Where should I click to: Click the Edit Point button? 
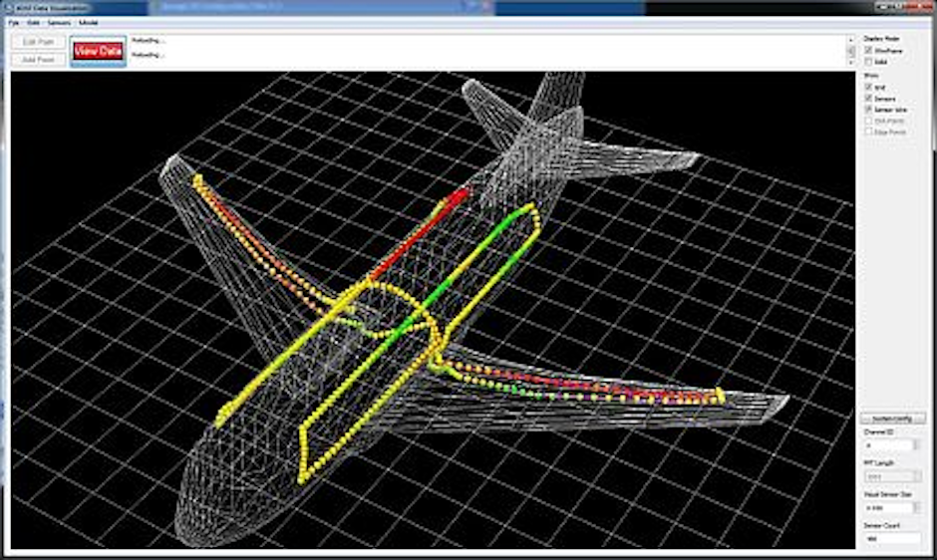[38, 42]
